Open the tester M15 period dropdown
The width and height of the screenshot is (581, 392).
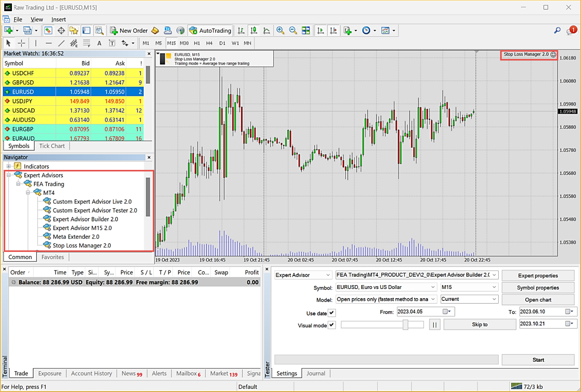pyautogui.click(x=469, y=287)
